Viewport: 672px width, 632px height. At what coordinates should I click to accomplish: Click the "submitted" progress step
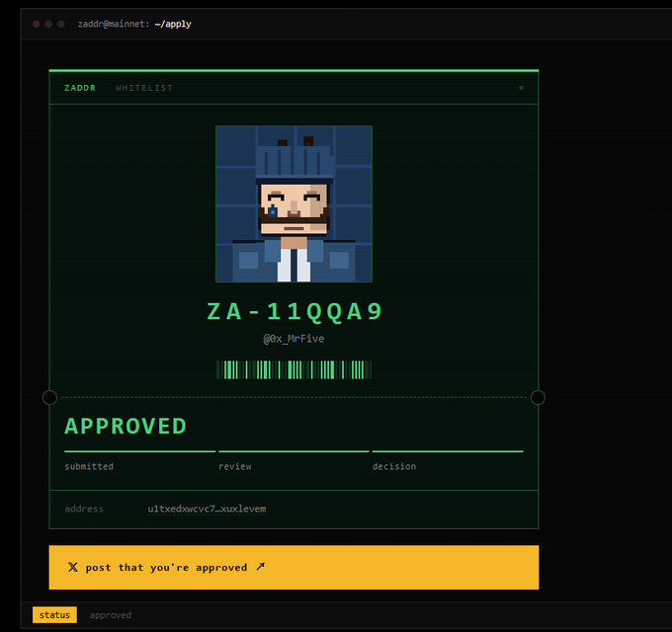click(139, 460)
